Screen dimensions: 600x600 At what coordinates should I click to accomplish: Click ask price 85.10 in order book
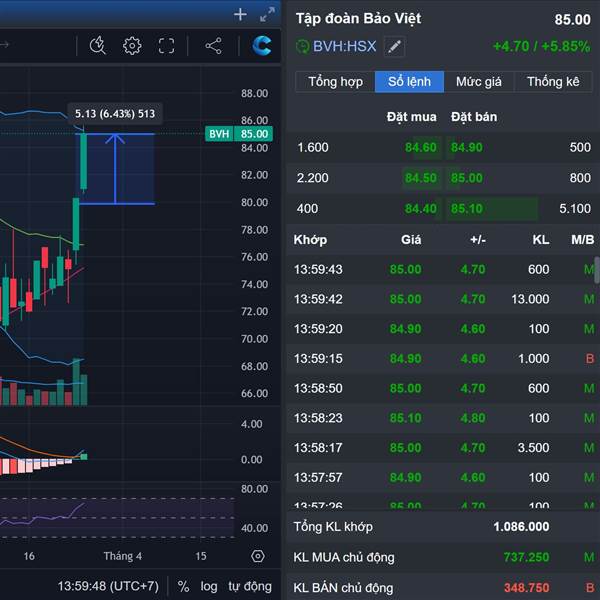click(x=467, y=209)
